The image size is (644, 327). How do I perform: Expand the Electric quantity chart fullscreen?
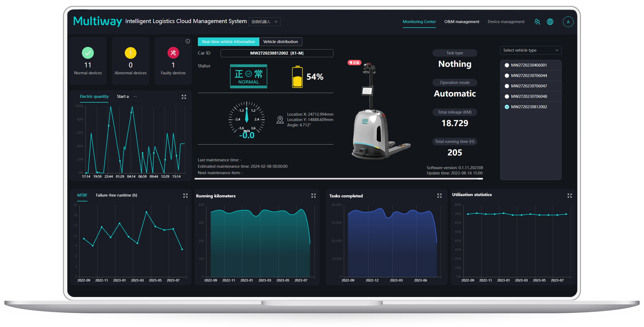[x=184, y=97]
